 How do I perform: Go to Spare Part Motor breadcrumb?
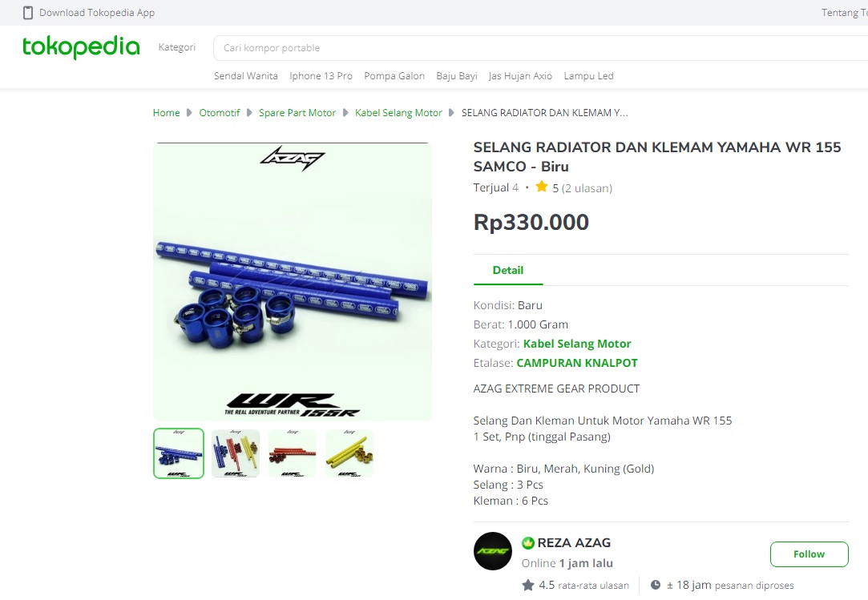point(297,113)
